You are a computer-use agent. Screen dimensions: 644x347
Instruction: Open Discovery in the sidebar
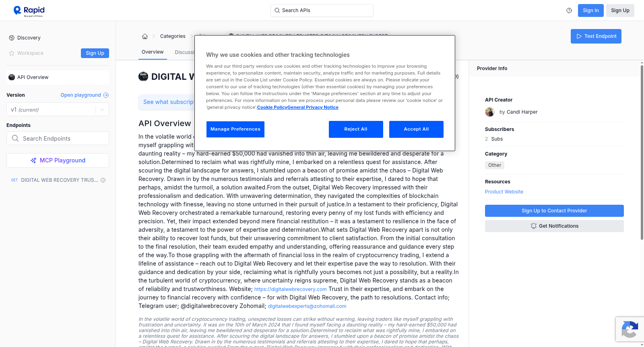coord(29,38)
